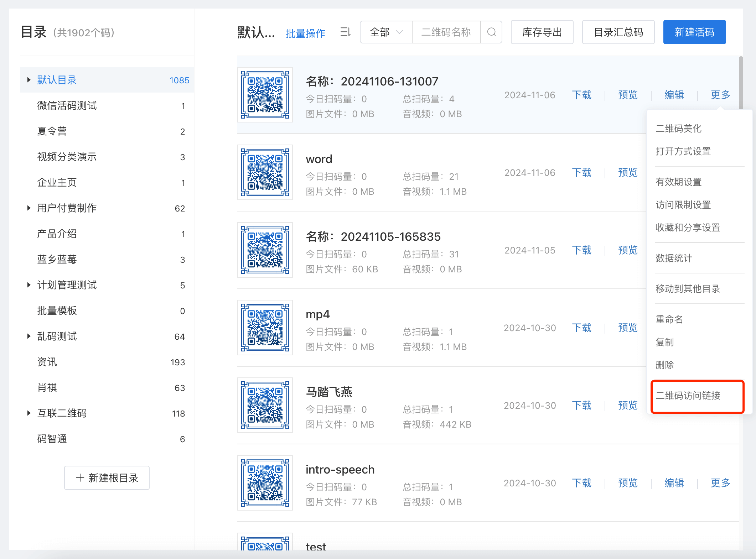Click the vertical scrollbar of the list
The height and width of the screenshot is (559, 756).
tap(741, 82)
